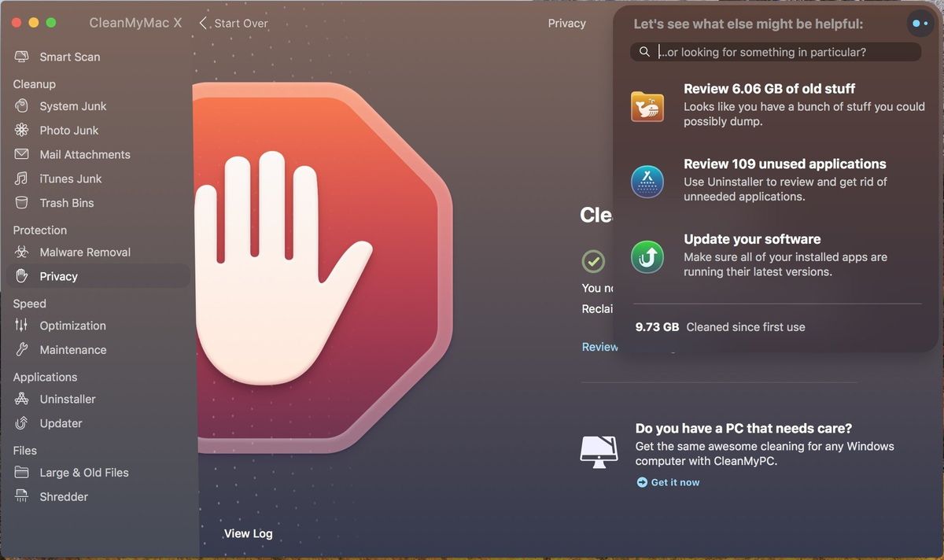Select the Privacy hand icon in the sidebar
This screenshot has width=944, height=560.
point(22,276)
